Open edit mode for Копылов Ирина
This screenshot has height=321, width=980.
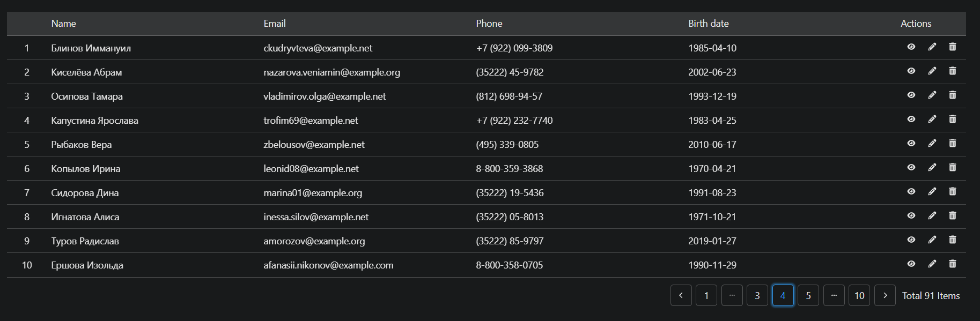[932, 167]
